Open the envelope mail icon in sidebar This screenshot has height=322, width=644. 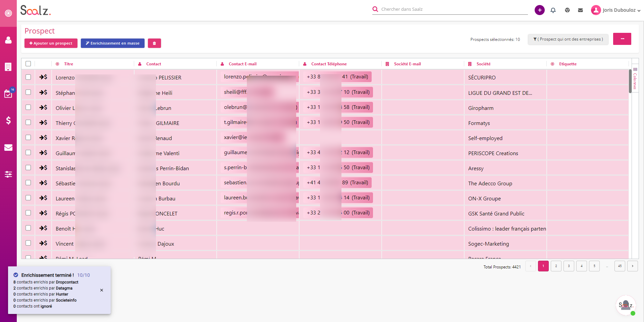pyautogui.click(x=8, y=147)
